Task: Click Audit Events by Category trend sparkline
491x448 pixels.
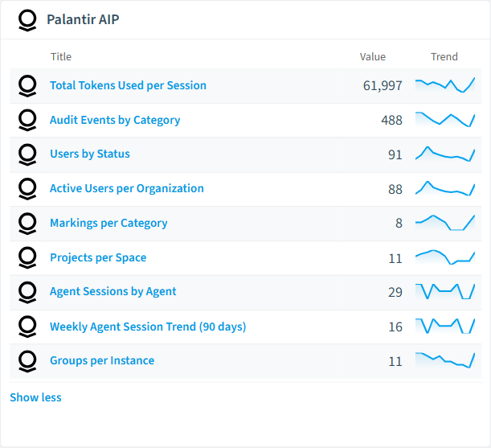Action: click(x=445, y=120)
